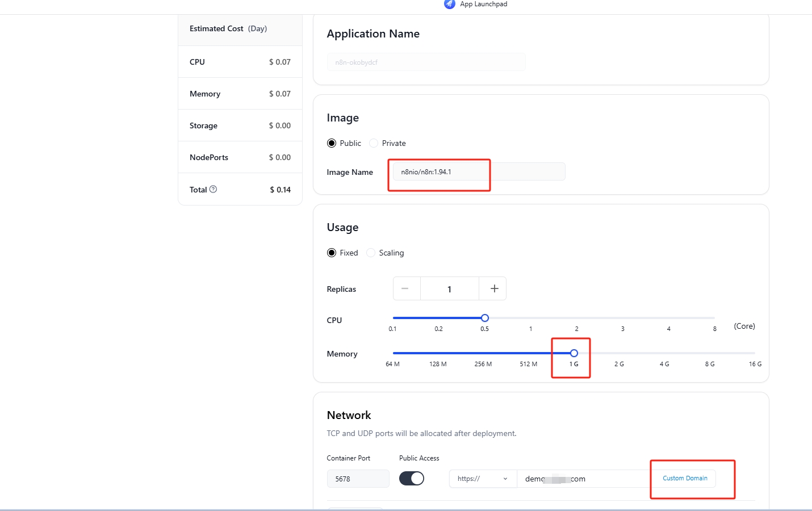Click the Image Name input field
The image size is (812, 511).
click(478, 172)
